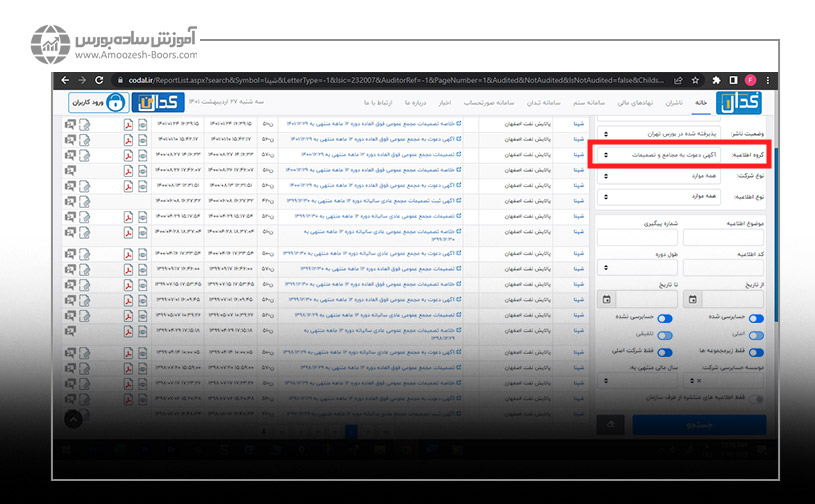Image resolution: width=815 pixels, height=504 pixels.
Task: Bookmark the page with the star icon
Action: click(698, 80)
